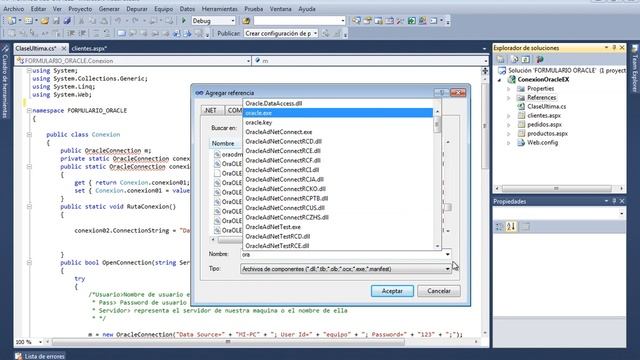Expand the Properties node in Solution Explorer
This screenshot has height=360, width=640.
pyautogui.click(x=509, y=89)
